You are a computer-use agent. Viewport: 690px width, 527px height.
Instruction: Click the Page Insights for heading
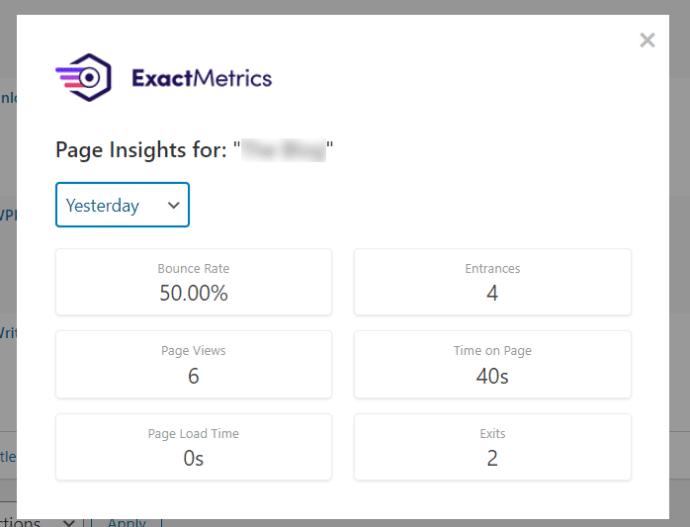(x=194, y=150)
